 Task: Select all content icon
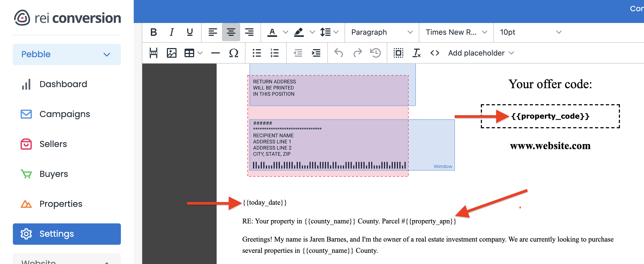point(398,53)
